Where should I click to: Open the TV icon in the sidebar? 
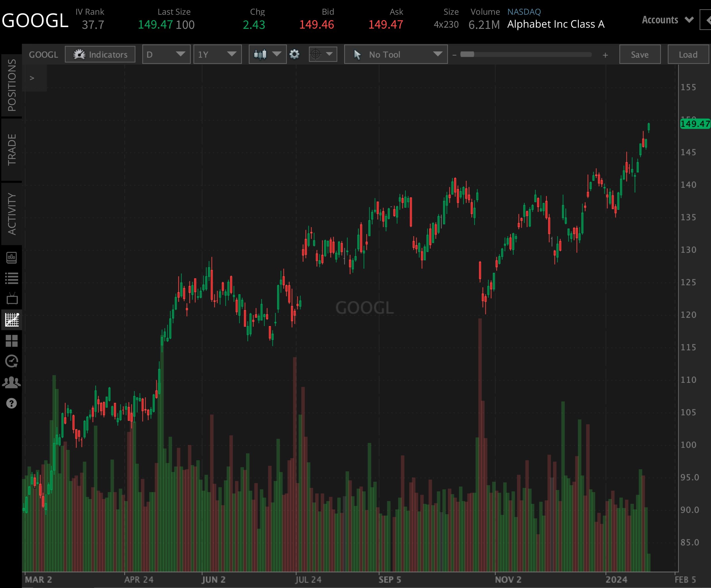(12, 299)
